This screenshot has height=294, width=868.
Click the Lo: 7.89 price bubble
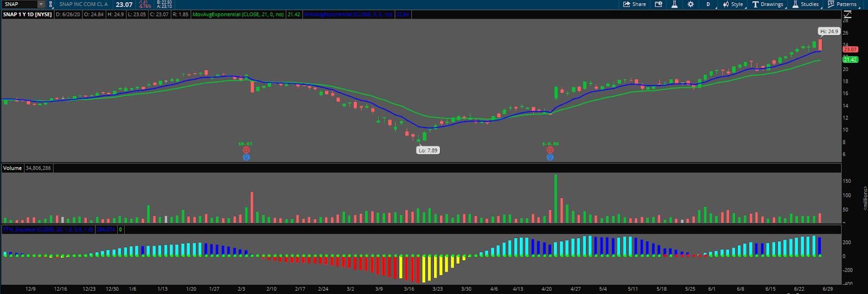coord(428,150)
